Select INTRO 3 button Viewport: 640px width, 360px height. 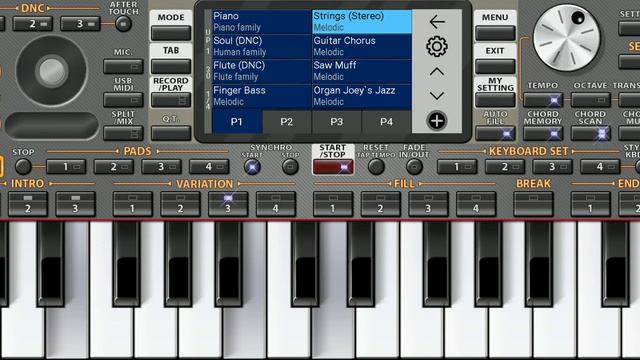coord(76,204)
